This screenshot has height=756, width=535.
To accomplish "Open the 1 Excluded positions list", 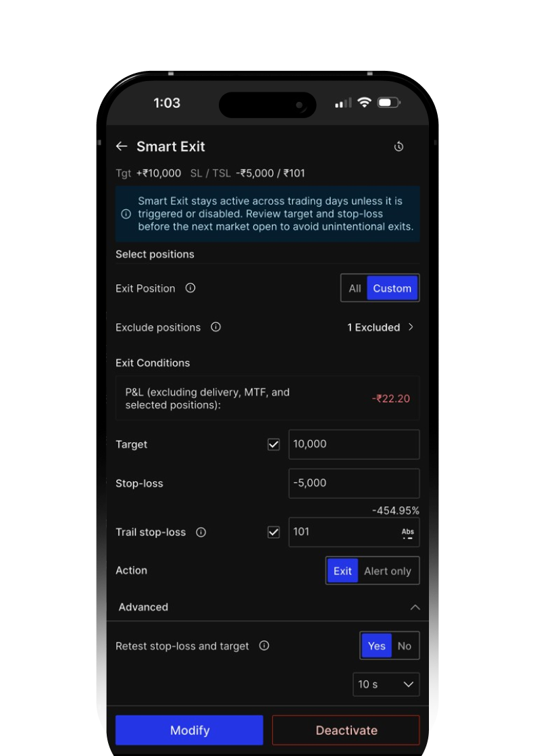I will point(380,327).
